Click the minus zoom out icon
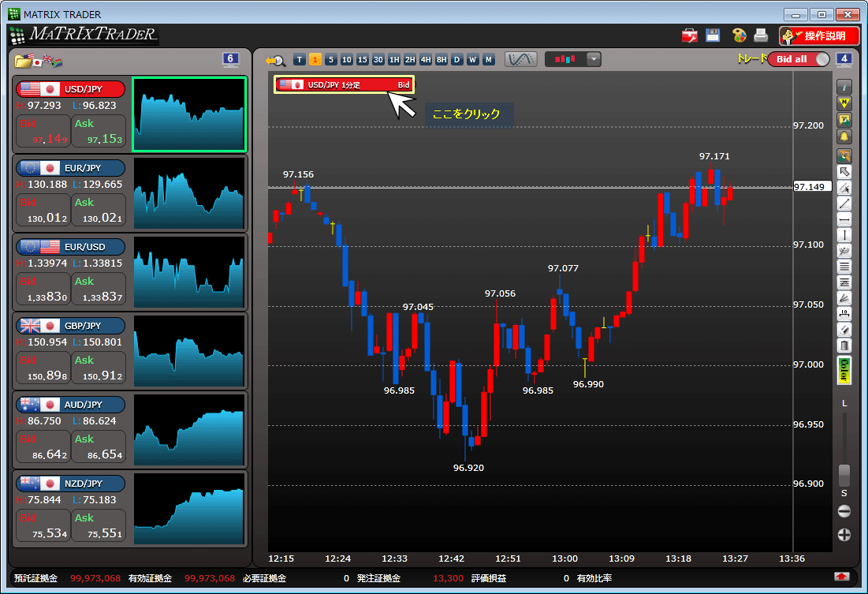This screenshot has height=594, width=868. click(844, 511)
